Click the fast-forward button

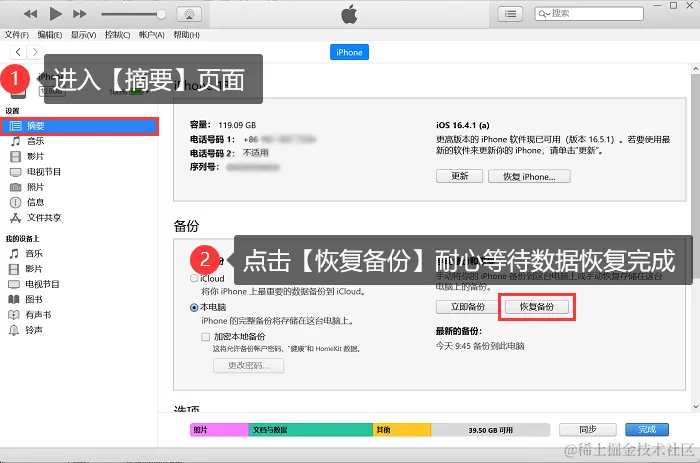pos(80,14)
